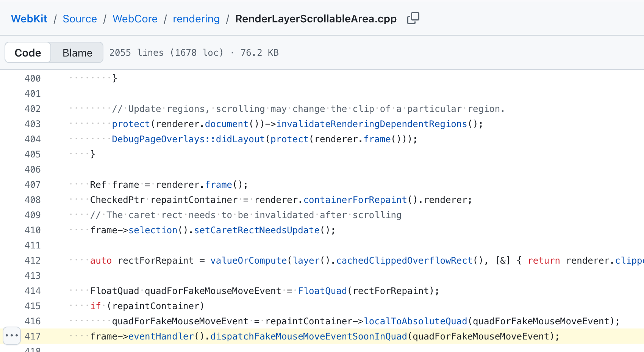Image resolution: width=644 pixels, height=352 pixels.
Task: Click the auto keyword on line 412
Action: pyautogui.click(x=101, y=260)
